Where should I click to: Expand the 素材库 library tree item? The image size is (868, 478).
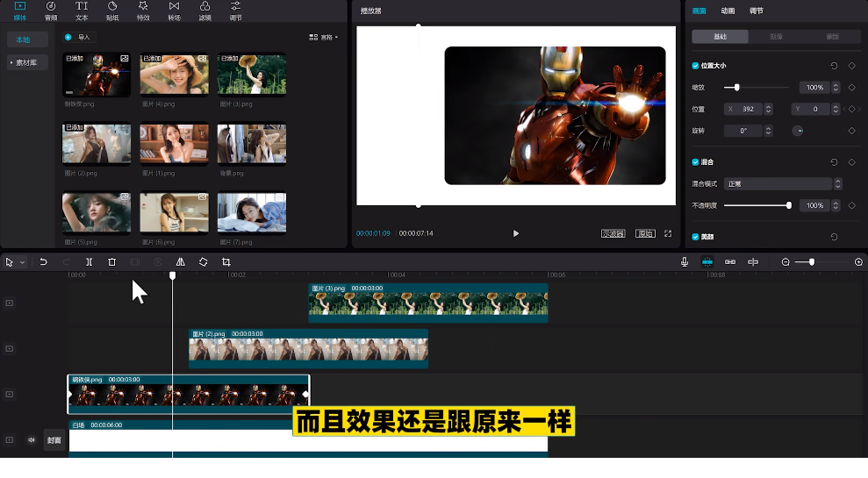pos(27,62)
